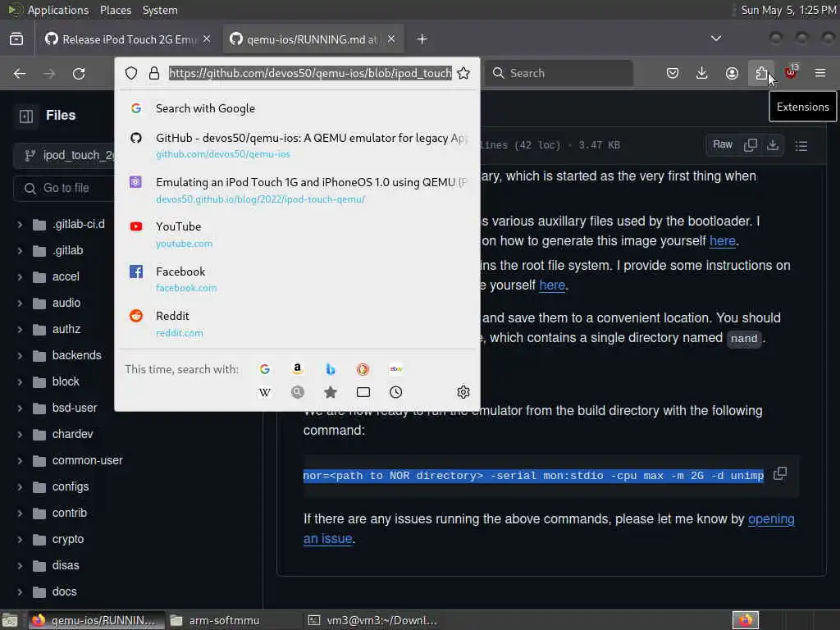This screenshot has height=630, width=840.
Task: Copy the code block command
Action: click(x=780, y=474)
